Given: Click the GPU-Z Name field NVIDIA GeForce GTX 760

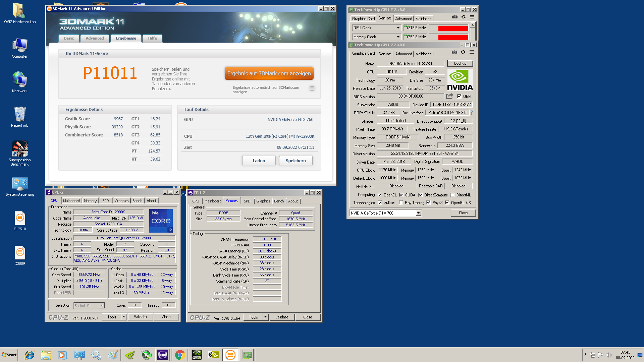Looking at the screenshot, I should [410, 63].
